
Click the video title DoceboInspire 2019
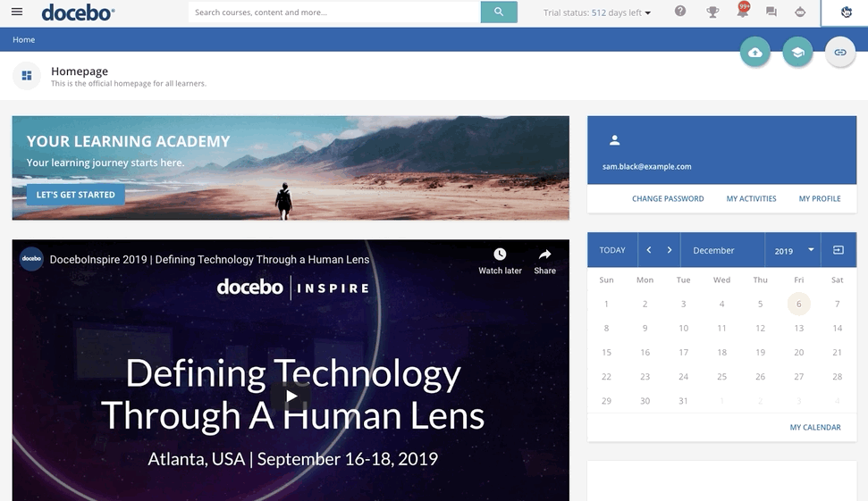click(209, 259)
